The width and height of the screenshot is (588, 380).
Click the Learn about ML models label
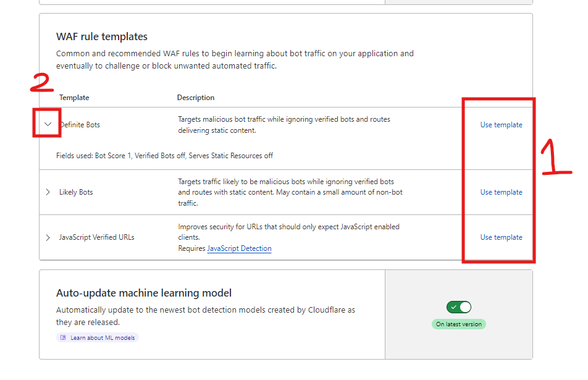[103, 338]
